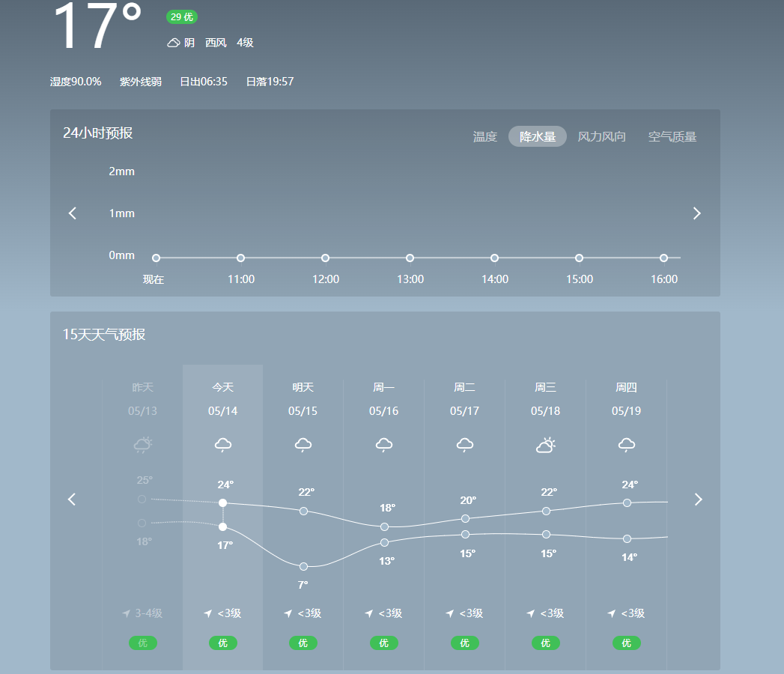Click the 11:00 precipitation point
This screenshot has height=674, width=784.
coord(240,258)
